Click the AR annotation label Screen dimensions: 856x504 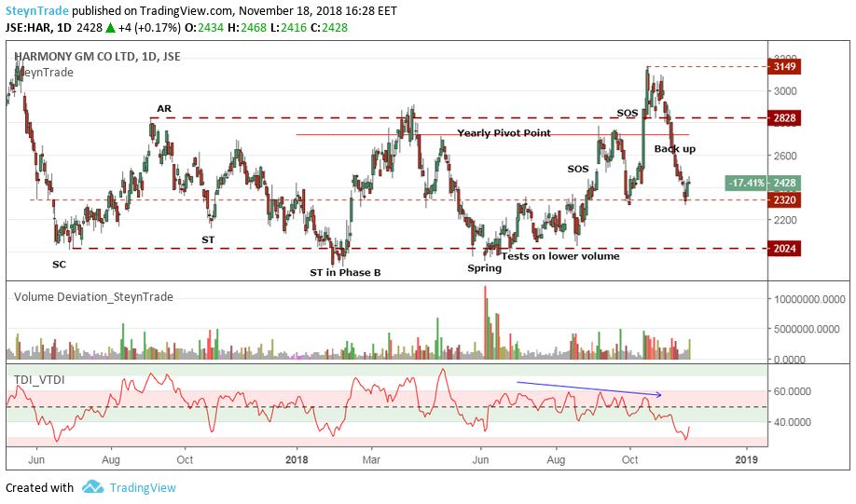pos(164,109)
